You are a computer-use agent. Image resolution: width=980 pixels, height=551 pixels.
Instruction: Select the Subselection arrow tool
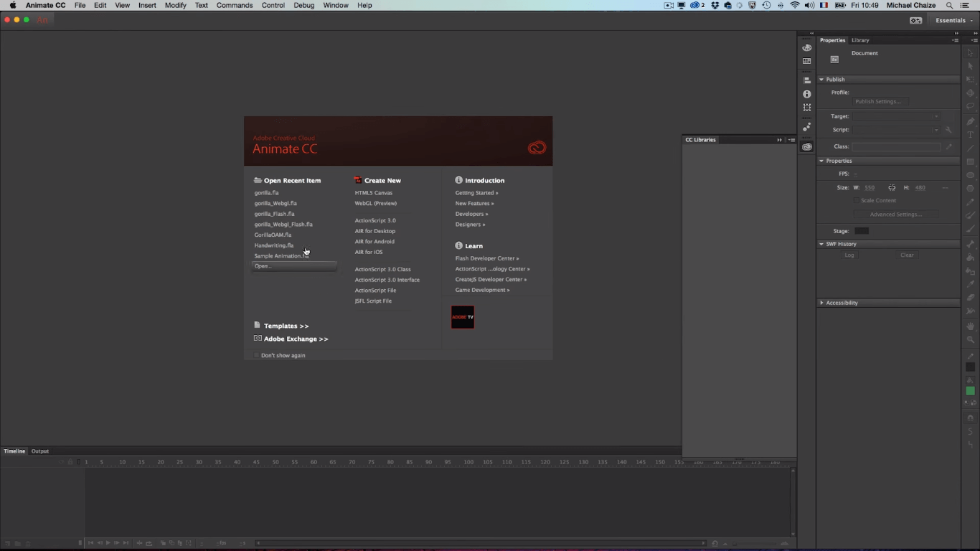coord(971,66)
